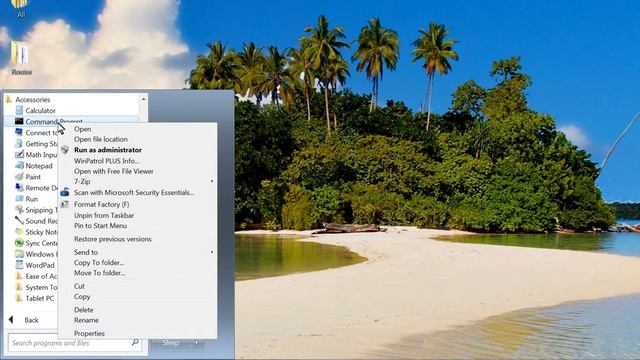Choose Open with Free File Viewer
This screenshot has width=640, height=360.
(114, 171)
